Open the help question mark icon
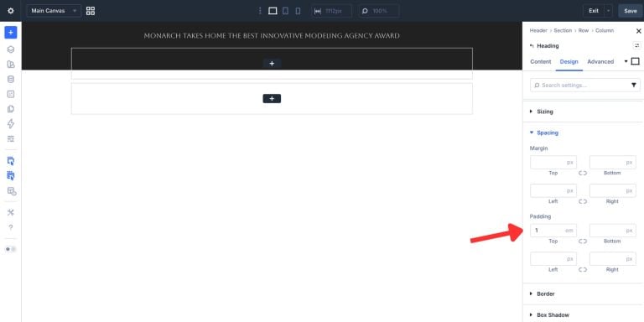Screen dimensions: 644x322 tap(11, 227)
